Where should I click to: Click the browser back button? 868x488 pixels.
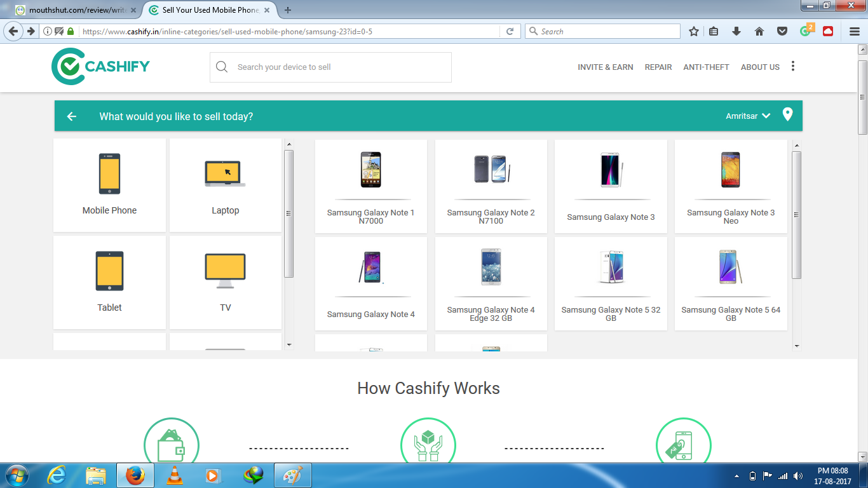13,31
